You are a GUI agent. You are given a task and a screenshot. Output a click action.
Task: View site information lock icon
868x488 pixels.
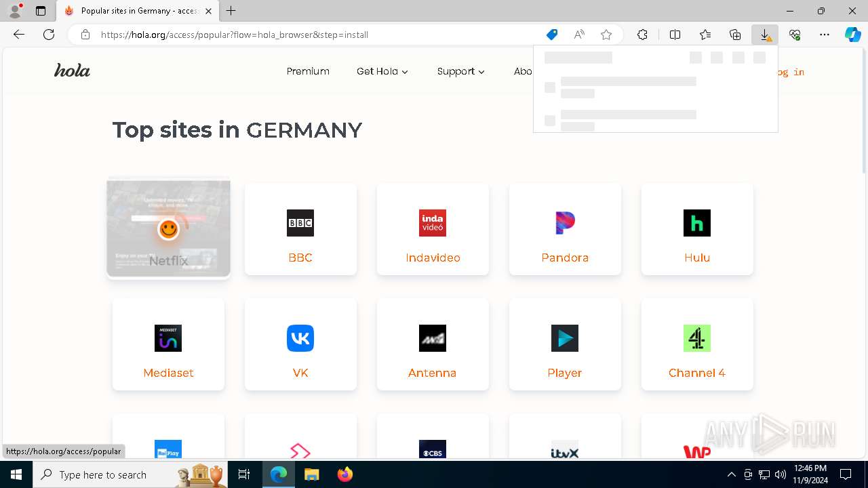tap(85, 35)
